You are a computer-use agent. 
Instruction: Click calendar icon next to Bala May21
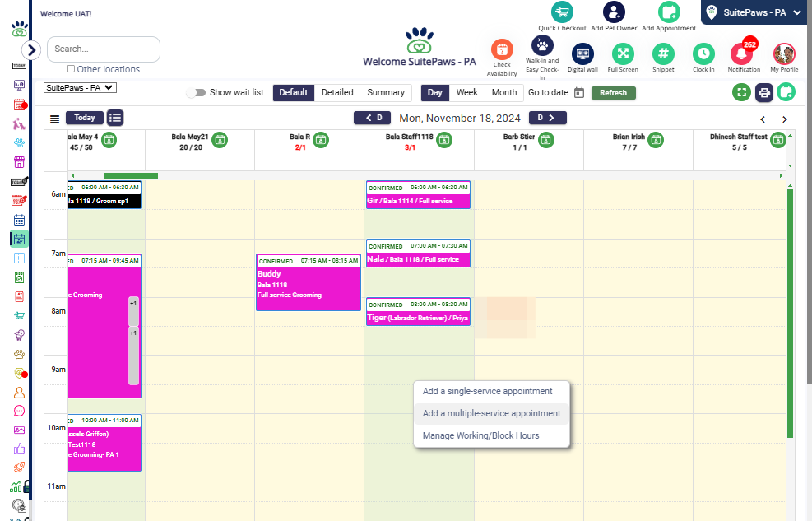(220, 140)
